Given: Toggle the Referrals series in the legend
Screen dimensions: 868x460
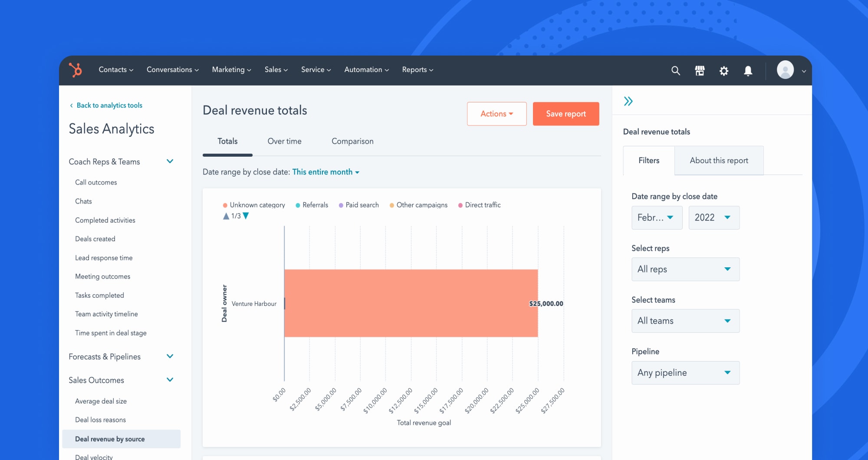Looking at the screenshot, I should point(312,205).
